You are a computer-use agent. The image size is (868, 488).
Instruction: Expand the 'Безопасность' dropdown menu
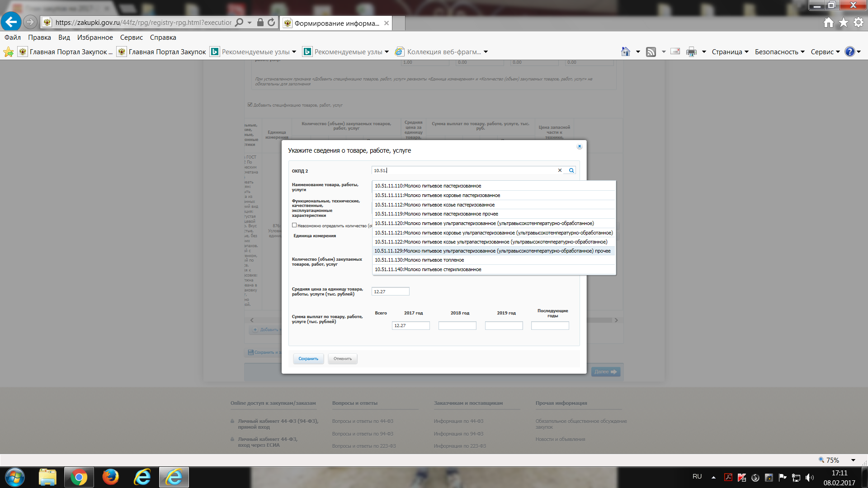(780, 52)
